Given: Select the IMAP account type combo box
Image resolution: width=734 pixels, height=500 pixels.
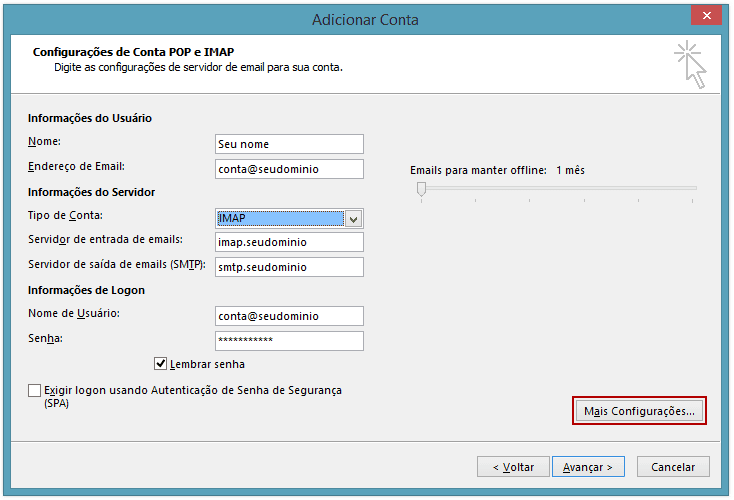Looking at the screenshot, I should (x=289, y=219).
